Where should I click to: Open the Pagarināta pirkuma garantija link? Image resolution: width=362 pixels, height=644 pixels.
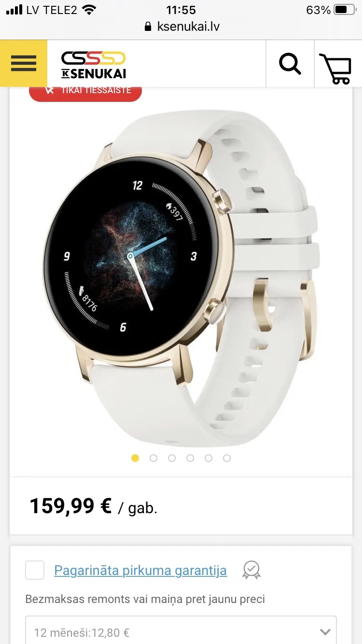click(140, 570)
